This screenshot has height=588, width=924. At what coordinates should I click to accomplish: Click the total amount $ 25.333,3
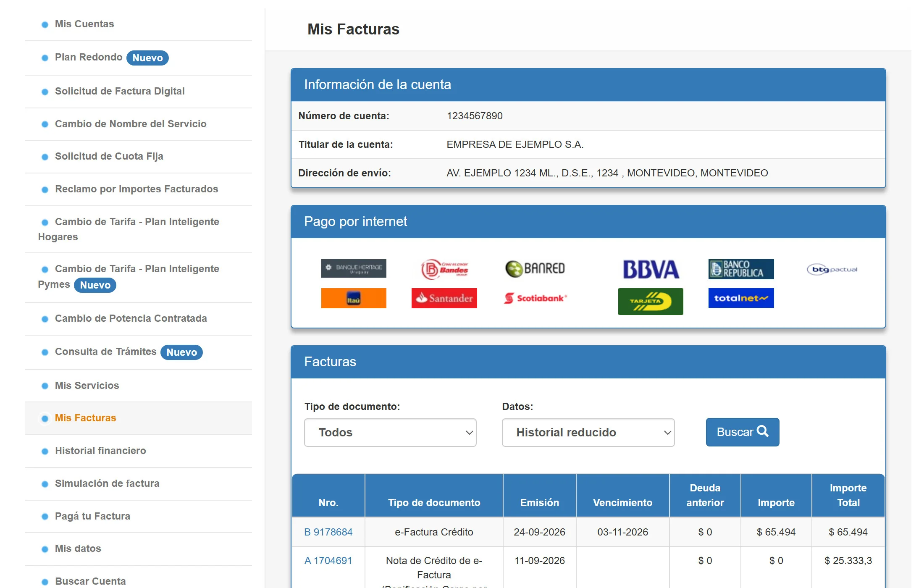pos(848,560)
